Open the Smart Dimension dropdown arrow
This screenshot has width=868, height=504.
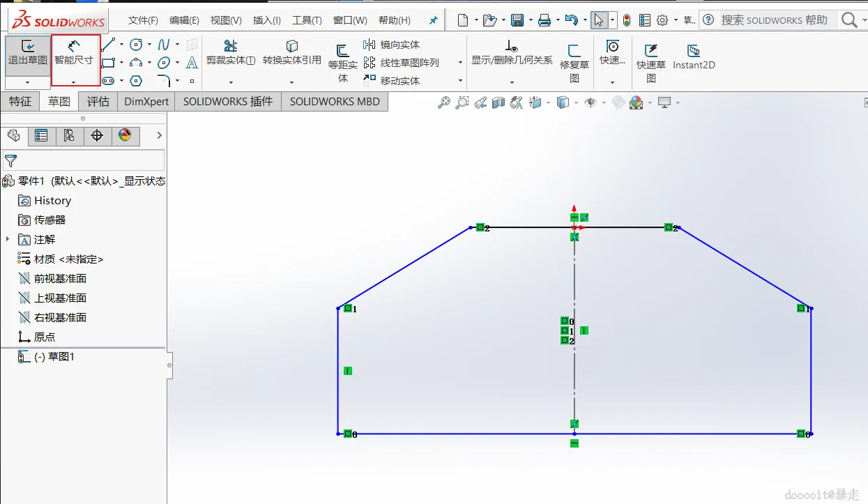coord(74,82)
